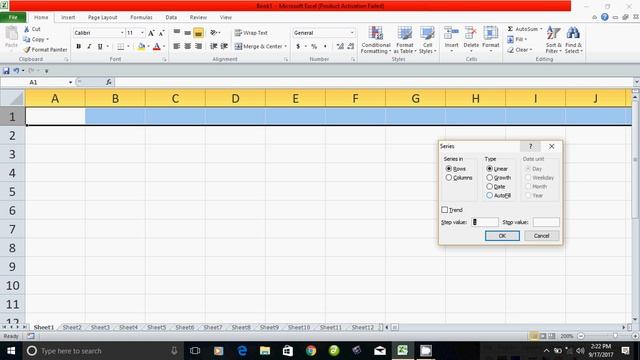Click the Percent Style icon
Viewport: 640px width, 360px height.
314,47
